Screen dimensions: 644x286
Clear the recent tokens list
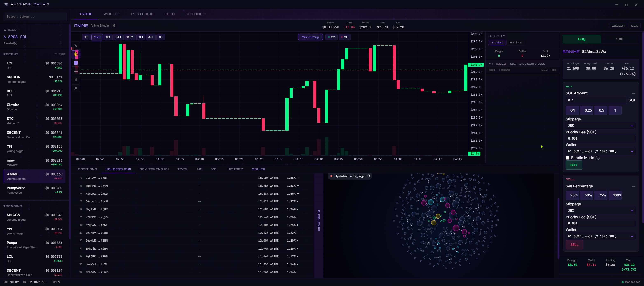tap(60, 54)
